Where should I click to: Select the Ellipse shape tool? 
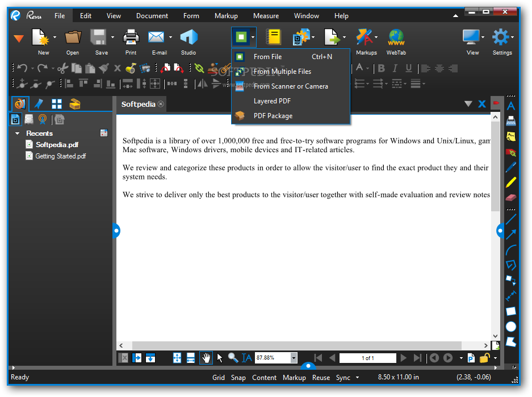tap(511, 327)
